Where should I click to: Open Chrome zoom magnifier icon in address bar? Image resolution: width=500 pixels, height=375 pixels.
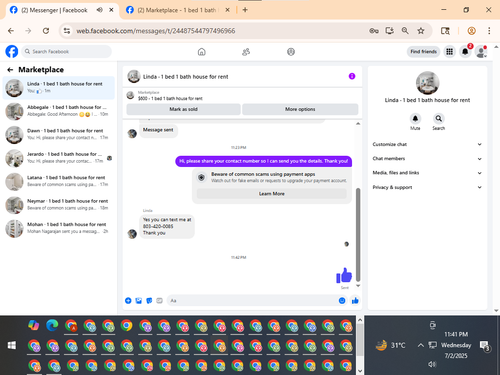pyautogui.click(x=405, y=31)
